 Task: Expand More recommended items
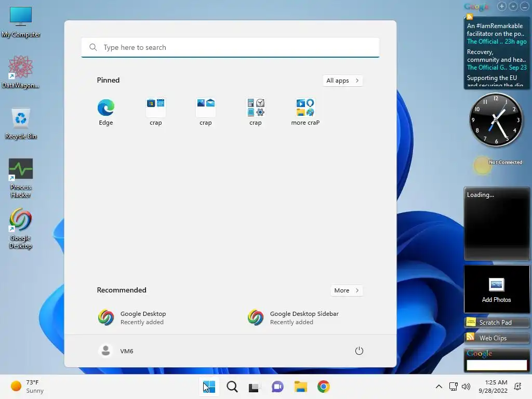point(347,290)
